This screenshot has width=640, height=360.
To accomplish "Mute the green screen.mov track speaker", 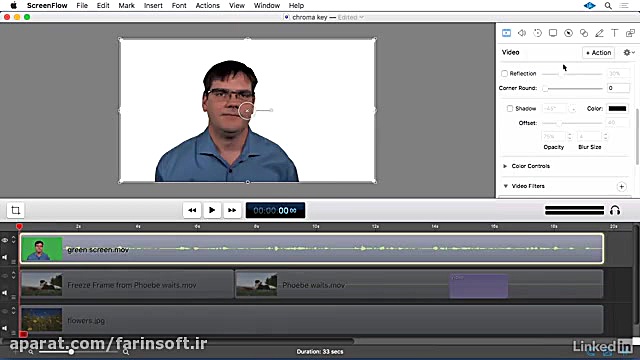I will [5, 257].
